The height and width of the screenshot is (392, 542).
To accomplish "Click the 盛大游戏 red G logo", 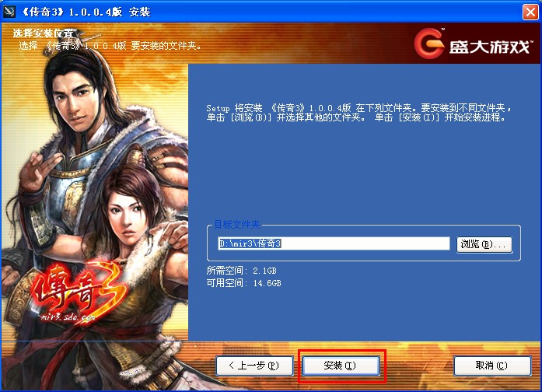I will point(429,44).
